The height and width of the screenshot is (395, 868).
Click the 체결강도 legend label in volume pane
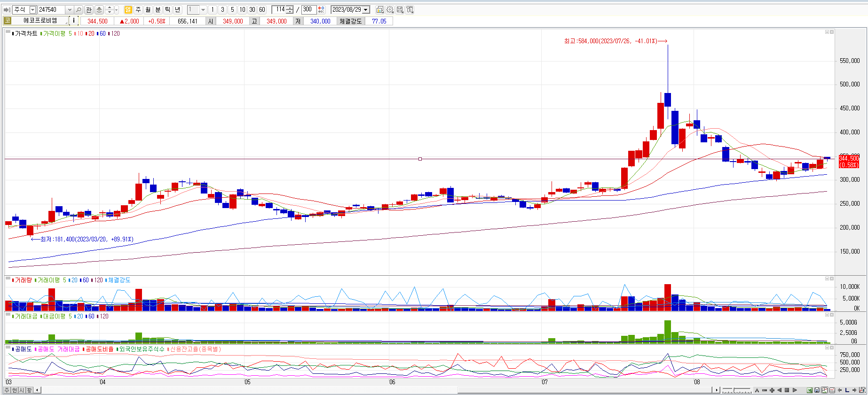tap(119, 280)
